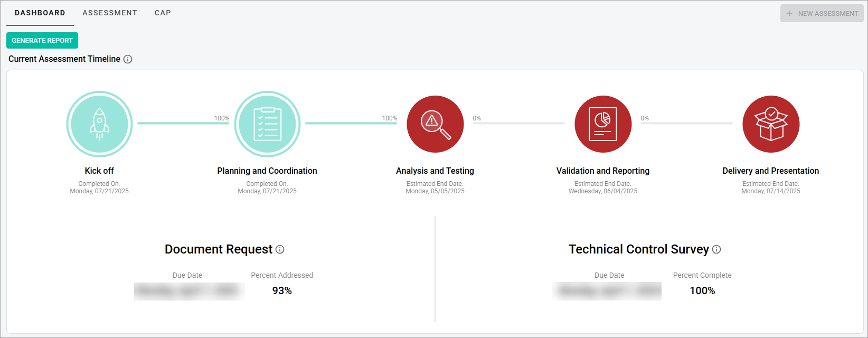
Task: Click the 0% progress bar after Analysis and Testing
Action: click(x=518, y=123)
